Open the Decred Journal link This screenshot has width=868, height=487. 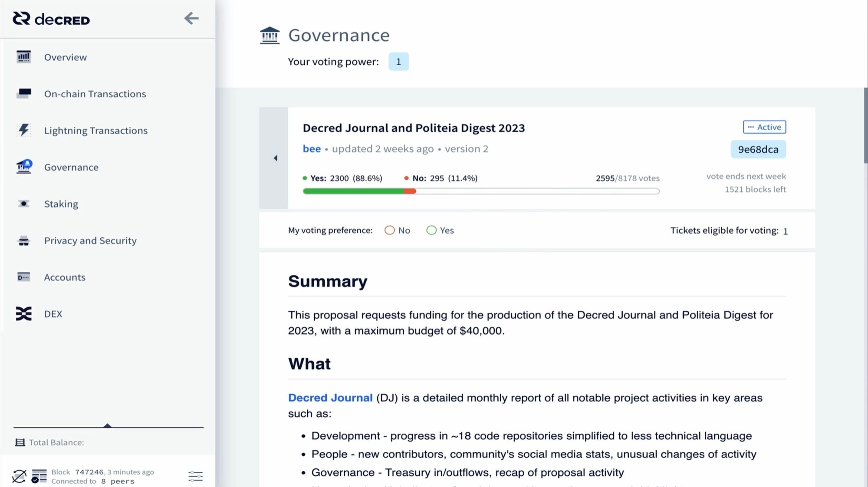pos(330,398)
